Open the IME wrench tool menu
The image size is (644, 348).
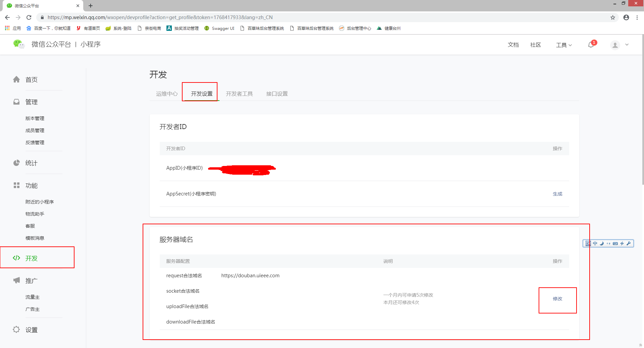pos(629,244)
